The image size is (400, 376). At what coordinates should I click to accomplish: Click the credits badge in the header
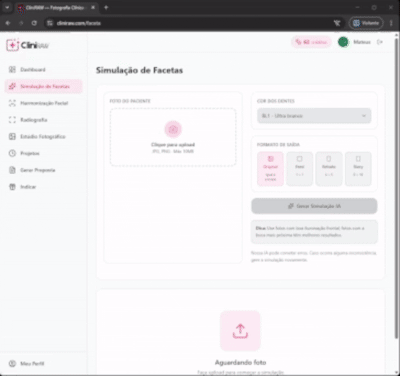311,42
